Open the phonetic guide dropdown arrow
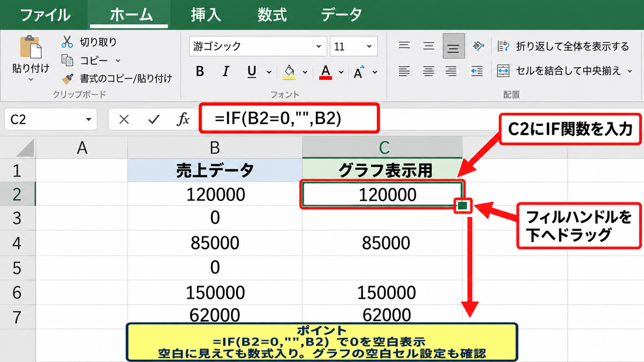Viewport: 644px width, 362px height. [x=375, y=72]
